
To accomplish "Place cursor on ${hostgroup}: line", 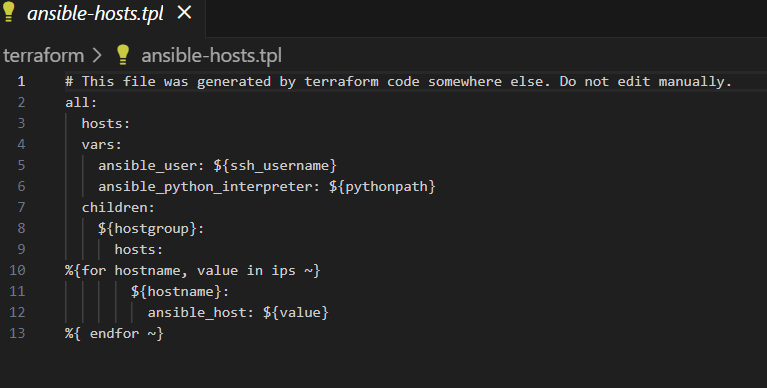I will click(151, 228).
